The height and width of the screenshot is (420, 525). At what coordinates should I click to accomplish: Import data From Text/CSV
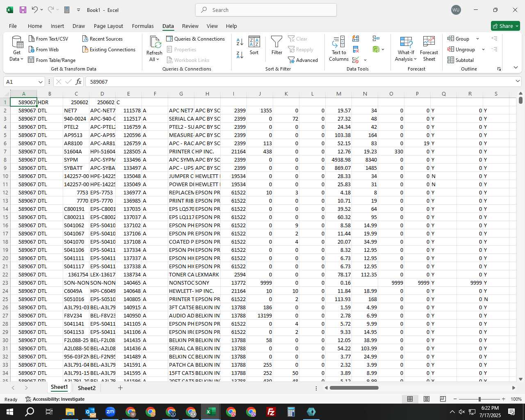[x=48, y=39]
